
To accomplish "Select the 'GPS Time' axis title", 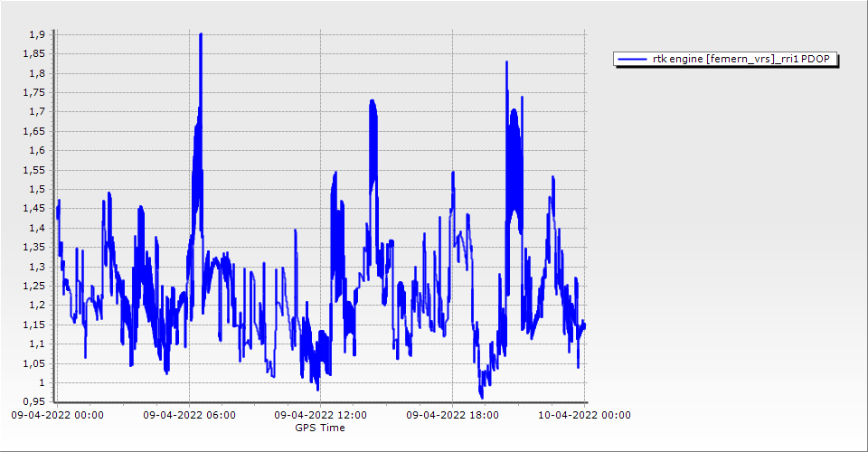I will 320,428.
